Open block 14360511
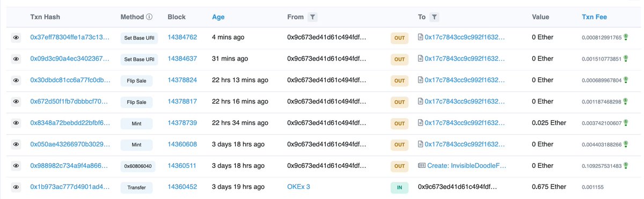The image size is (644, 199). pyautogui.click(x=182, y=166)
